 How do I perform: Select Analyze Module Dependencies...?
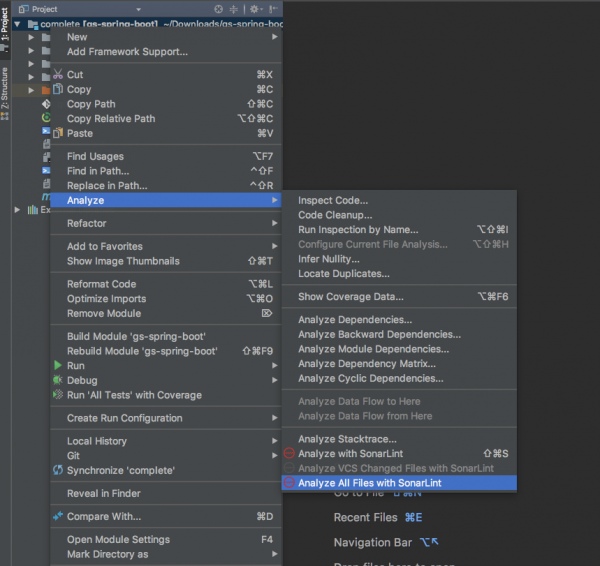[x=399, y=349]
